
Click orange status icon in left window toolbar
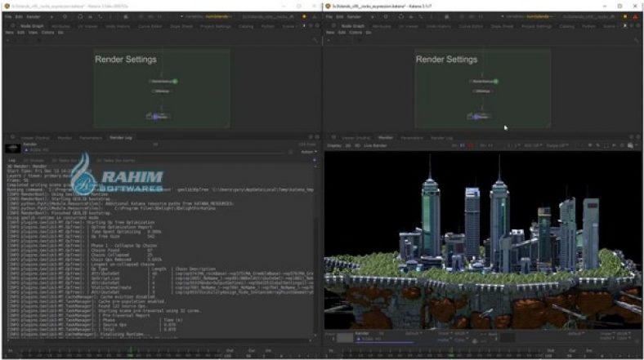[x=302, y=16]
